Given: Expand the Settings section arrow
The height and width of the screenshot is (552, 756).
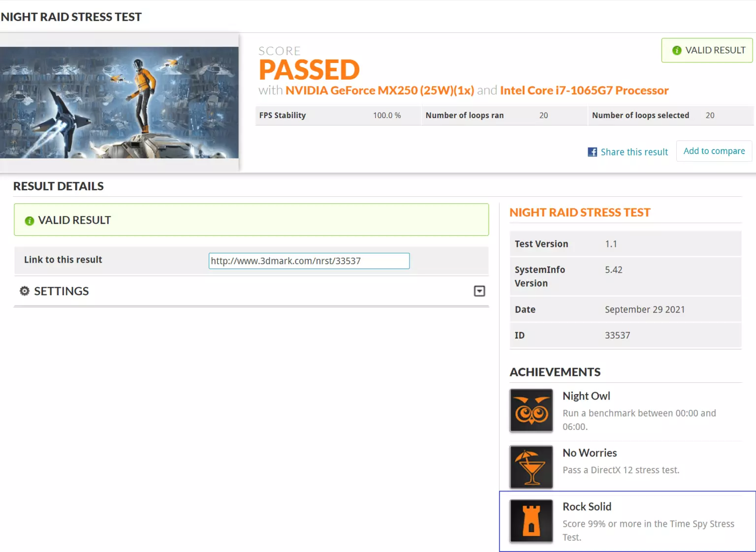Looking at the screenshot, I should [479, 291].
